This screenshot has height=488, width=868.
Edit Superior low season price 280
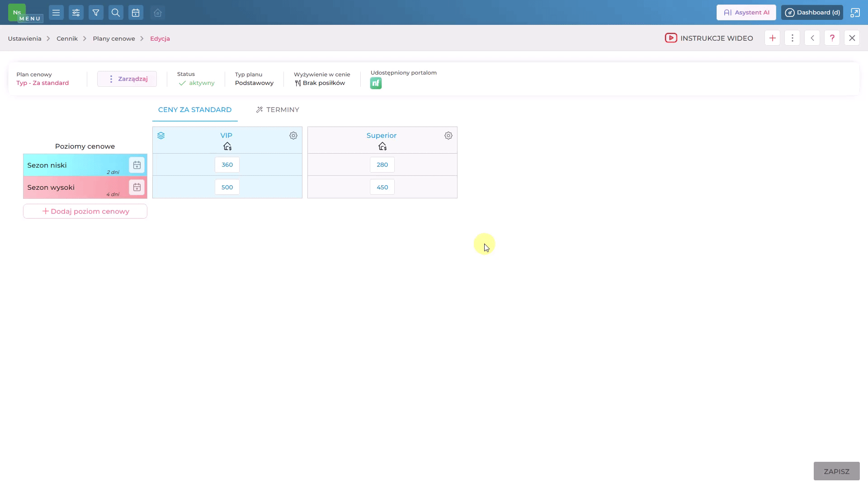[x=382, y=164]
